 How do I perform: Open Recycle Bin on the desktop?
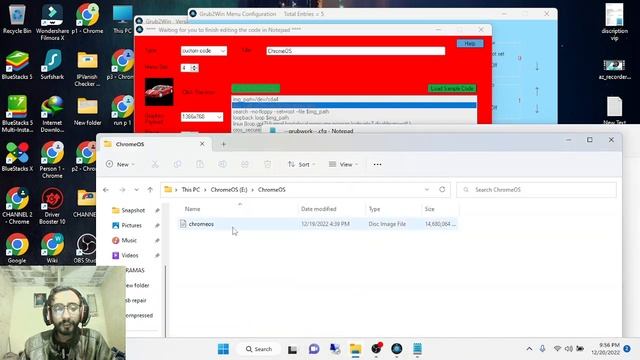(17, 19)
